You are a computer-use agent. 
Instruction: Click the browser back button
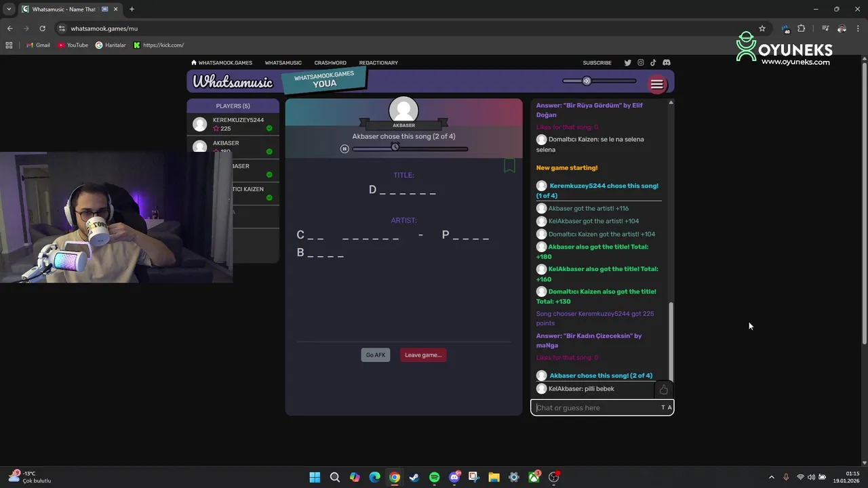(x=9, y=28)
